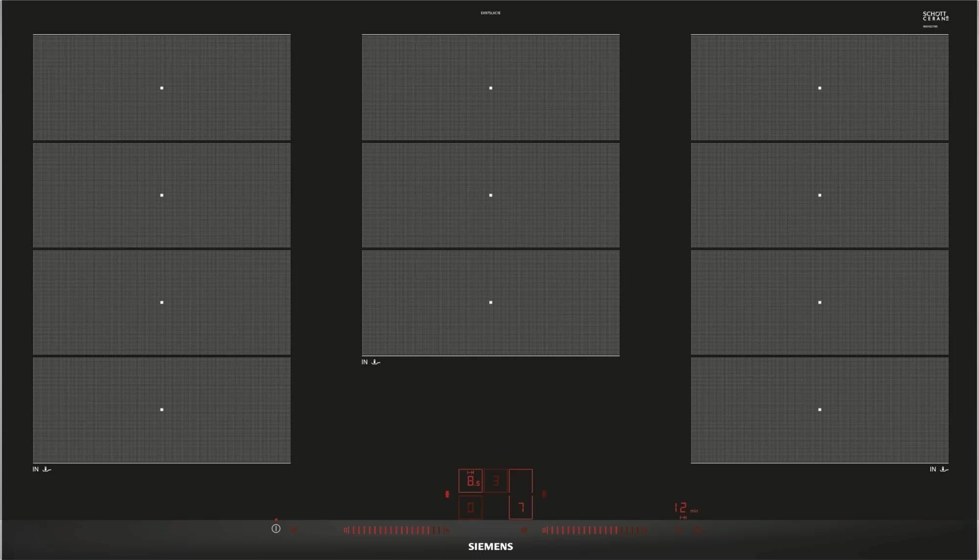Tap the SCHOTT CERAN logo

click(935, 16)
